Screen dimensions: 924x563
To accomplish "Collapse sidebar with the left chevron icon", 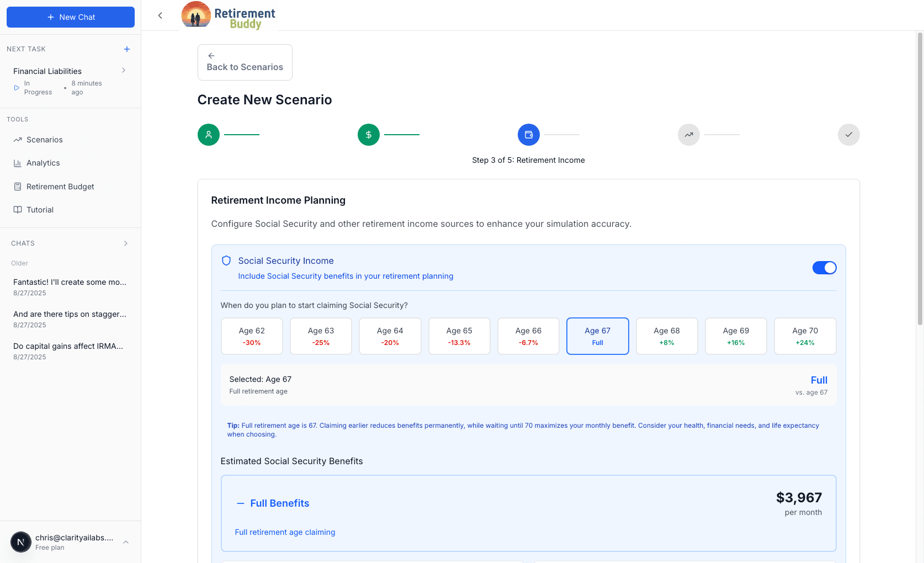I will [160, 15].
